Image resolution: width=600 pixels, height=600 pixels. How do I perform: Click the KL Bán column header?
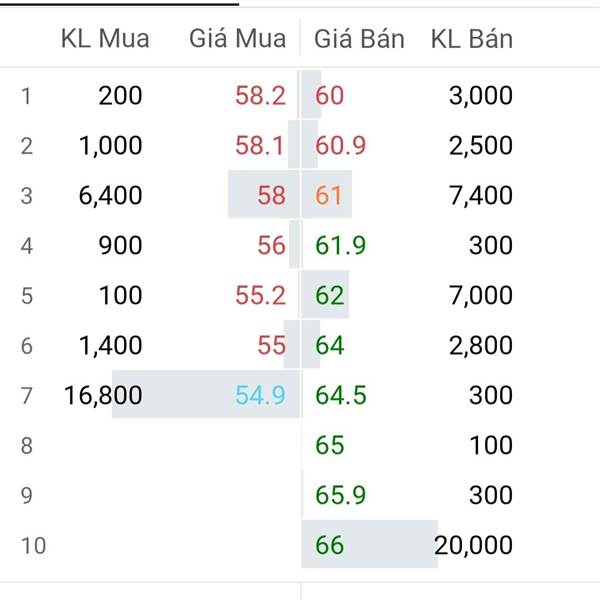(472, 39)
